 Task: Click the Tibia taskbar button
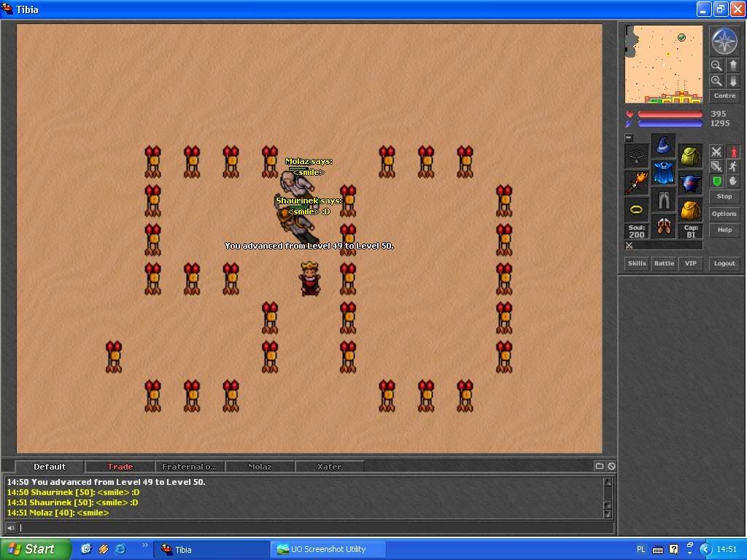211,549
